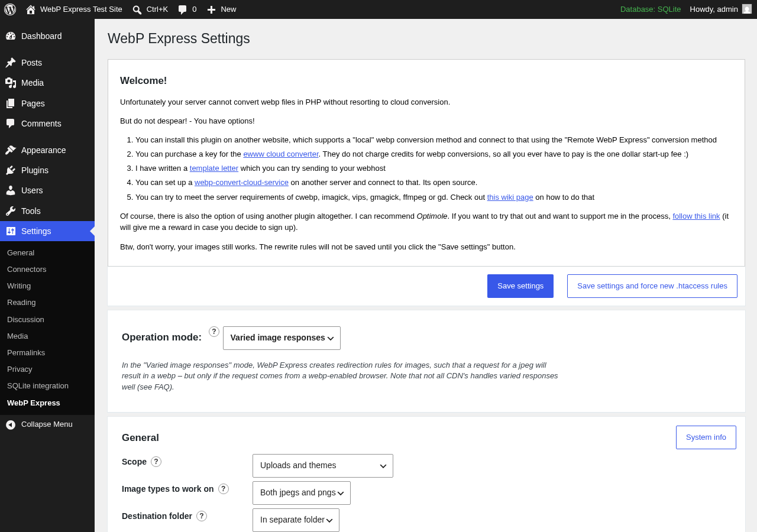Click Save settings and force new .htaccess rules
Viewport: 757px width, 532px height.
(x=652, y=286)
